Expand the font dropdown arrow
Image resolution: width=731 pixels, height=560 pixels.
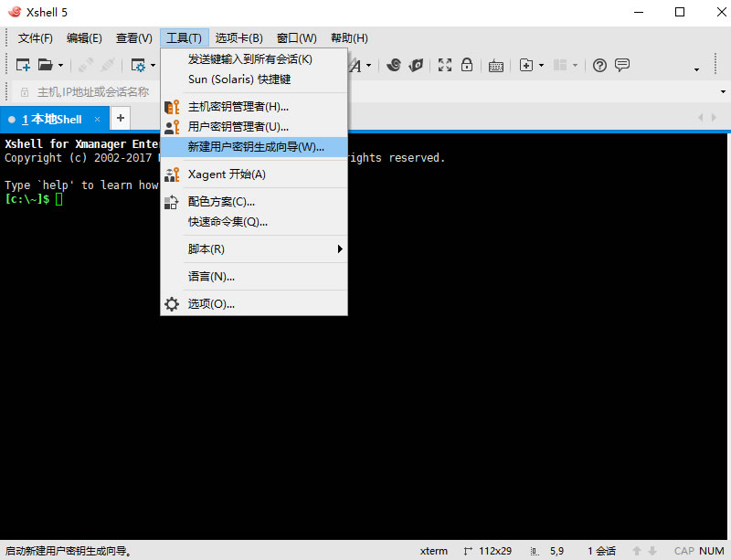point(369,65)
